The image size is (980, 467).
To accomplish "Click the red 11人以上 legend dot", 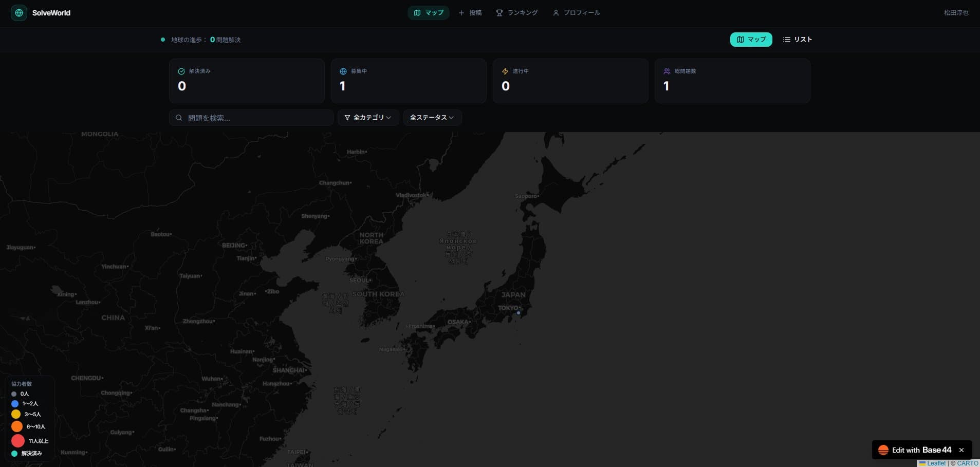I will pos(18,441).
